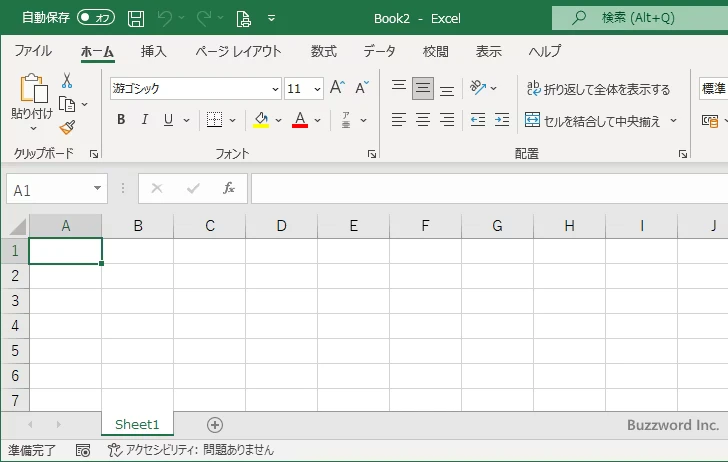
Task: Toggle Italic formatting
Action: click(x=145, y=120)
